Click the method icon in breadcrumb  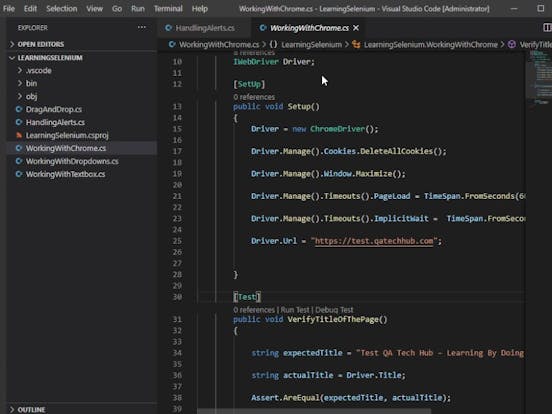tap(512, 45)
